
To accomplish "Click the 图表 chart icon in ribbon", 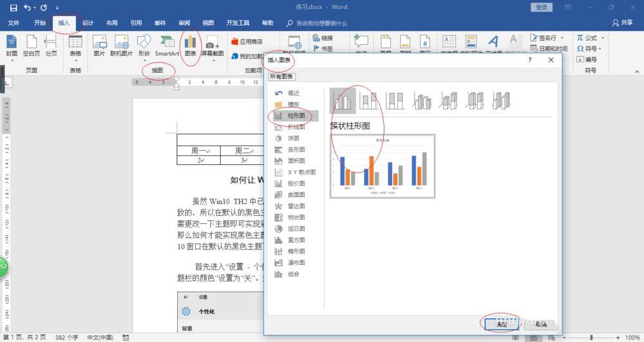I will point(190,46).
